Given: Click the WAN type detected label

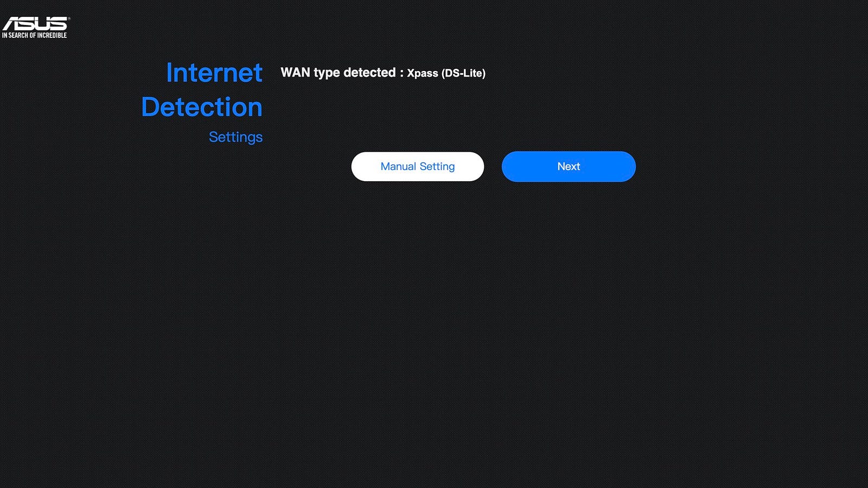Looking at the screenshot, I should [338, 73].
